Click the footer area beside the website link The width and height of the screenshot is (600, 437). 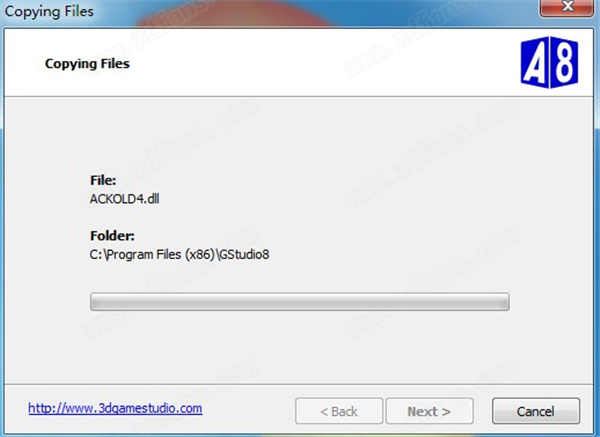pyautogui.click(x=249, y=409)
